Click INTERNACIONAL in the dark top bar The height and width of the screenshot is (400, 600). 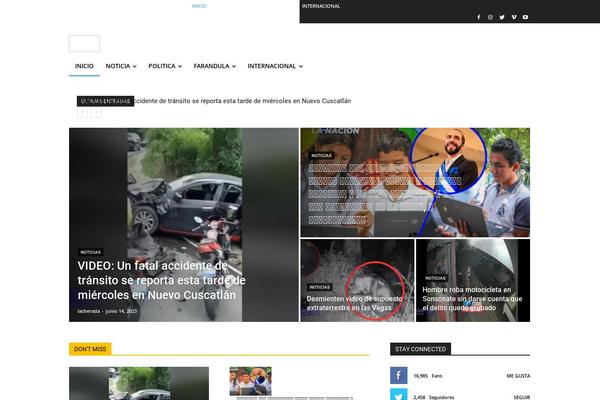point(321,6)
